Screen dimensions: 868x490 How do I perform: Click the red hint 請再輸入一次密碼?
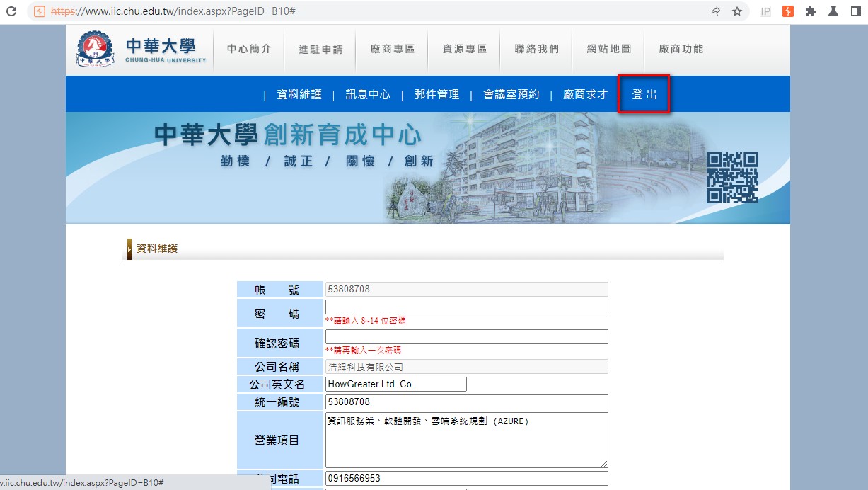coord(363,351)
